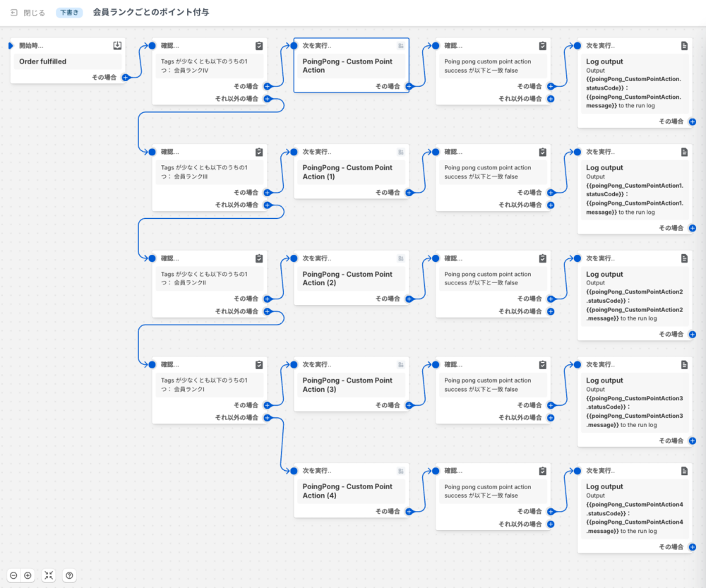The image size is (706, 588).
Task: Click the その場合 connector on 会員ランクIV condition
Action: click(268, 86)
